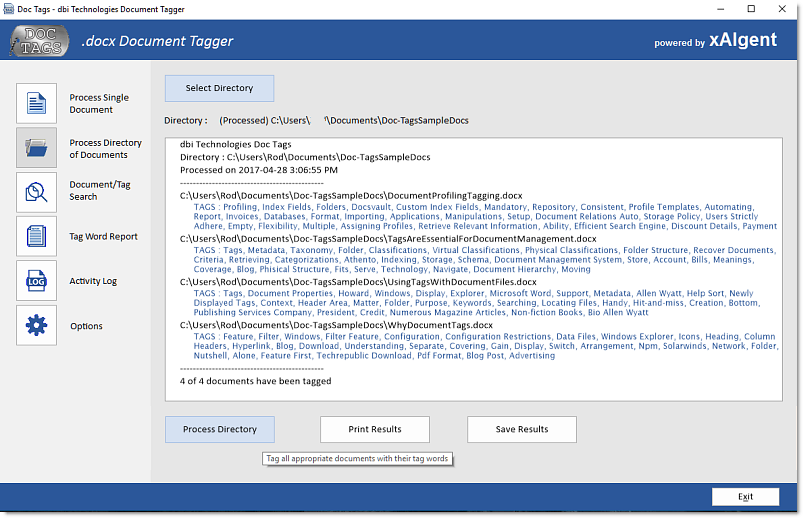This screenshot has width=803, height=518.
Task: Click the tag line starting 'TAGS : Tags, Document Properties'
Action: 474,293
